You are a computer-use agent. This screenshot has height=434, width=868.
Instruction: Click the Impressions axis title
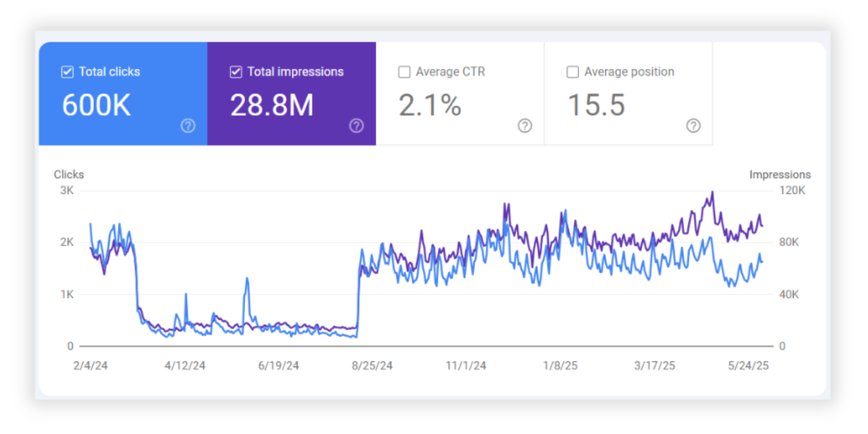[780, 174]
